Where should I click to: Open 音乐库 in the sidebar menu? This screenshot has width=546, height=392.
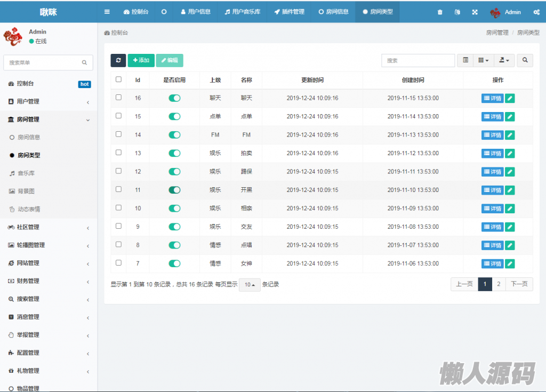tap(26, 173)
